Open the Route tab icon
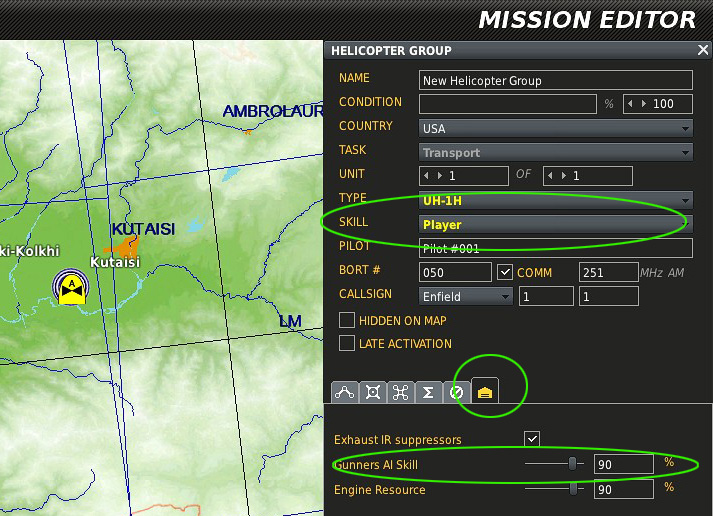Screen dimensions: 713x516 (x=345, y=392)
